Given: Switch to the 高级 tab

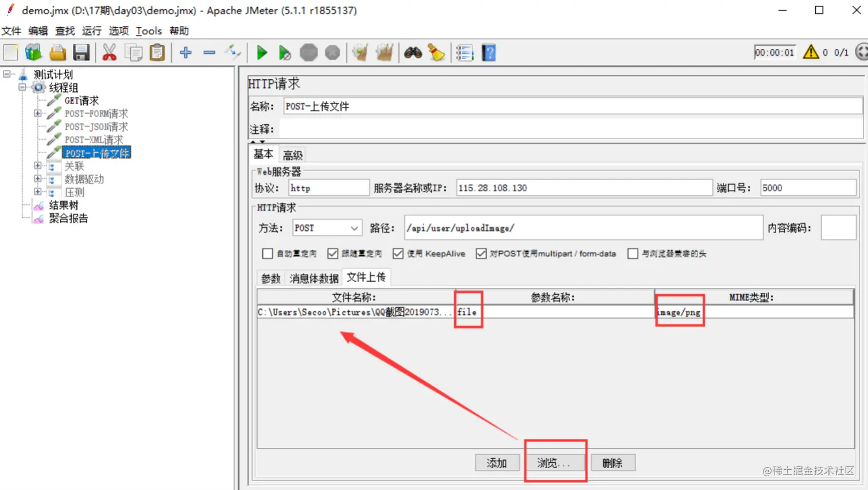Looking at the screenshot, I should pyautogui.click(x=293, y=155).
